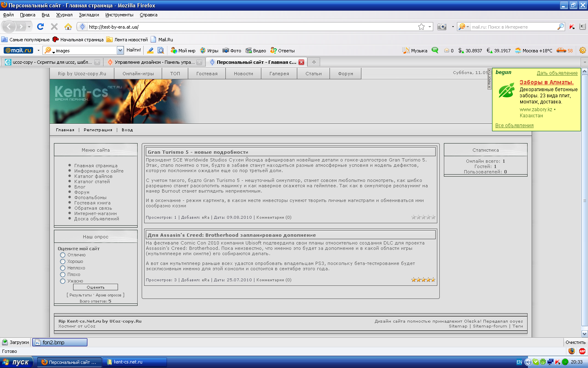Expand the Mail.ru search field dropdown
Viewport: 588px width, 368px height.
click(120, 50)
